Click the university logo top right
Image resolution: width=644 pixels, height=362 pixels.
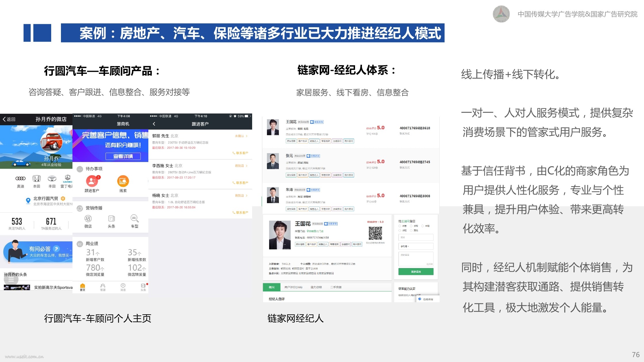point(501,14)
